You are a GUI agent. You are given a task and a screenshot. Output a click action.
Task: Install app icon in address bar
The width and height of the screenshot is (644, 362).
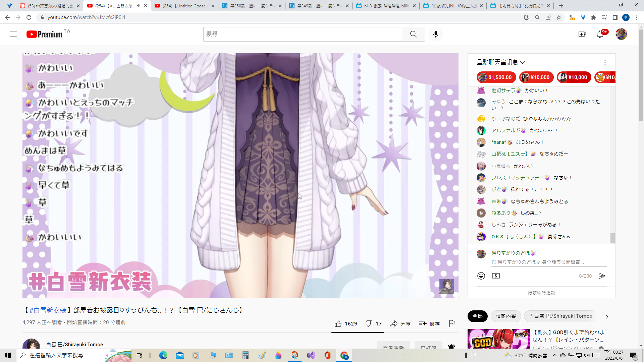526,17
